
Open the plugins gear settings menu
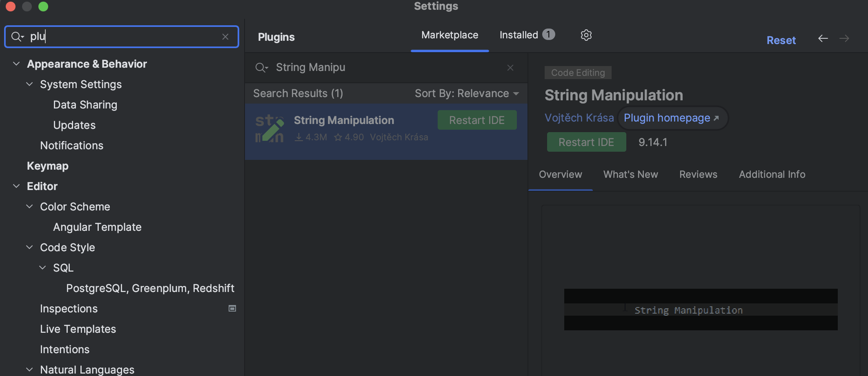pos(586,35)
